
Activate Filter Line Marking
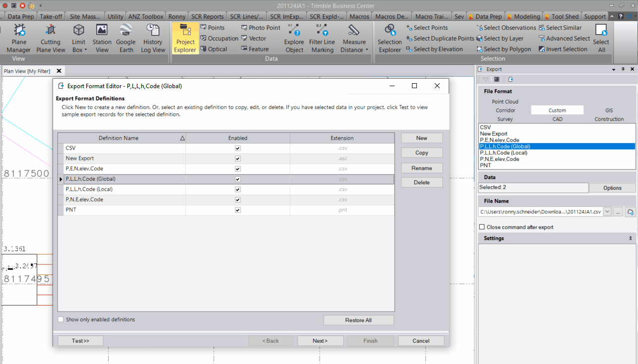(x=322, y=38)
